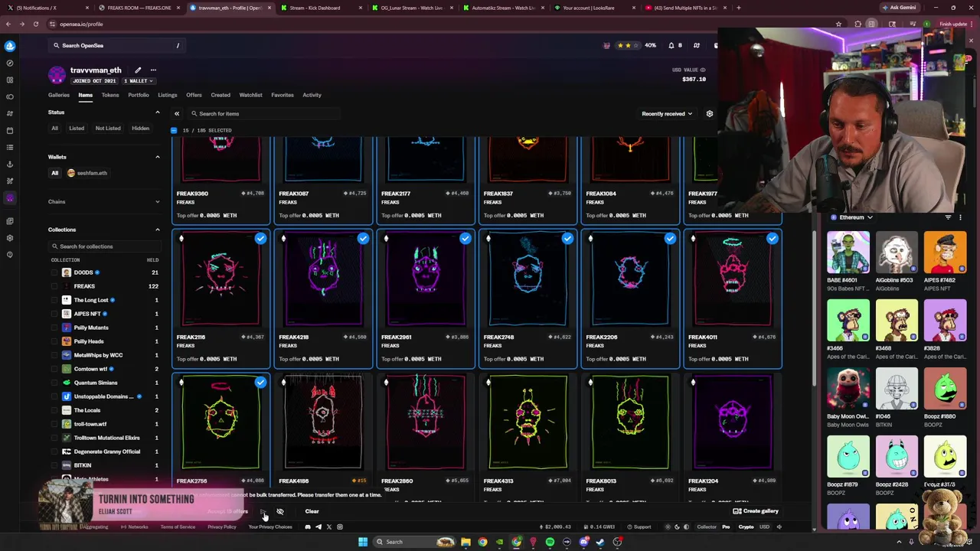980x551 pixels.
Task: Open the Windows Start button
Action: 363,542
